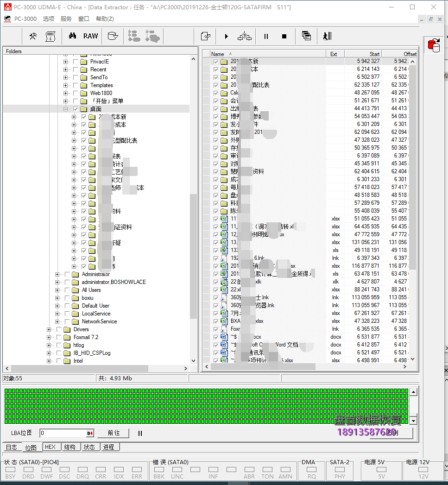This screenshot has width=448, height=485.
Task: Click the shortcut icon of the 192 lnk file
Action: tap(224, 258)
